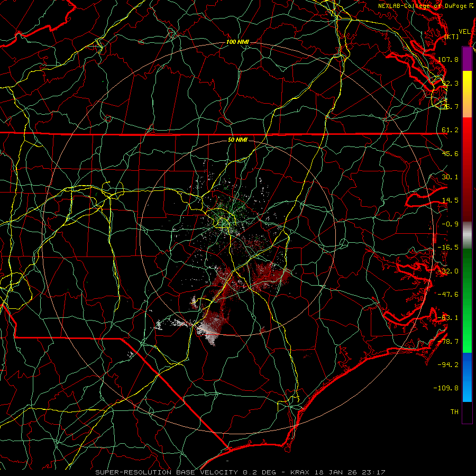The height and width of the screenshot is (476, 476).
Task: Click the 107.8 scale value
Action: pyautogui.click(x=448, y=59)
